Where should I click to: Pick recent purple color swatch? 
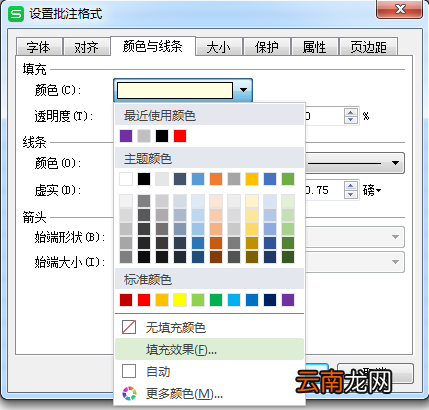(x=126, y=136)
